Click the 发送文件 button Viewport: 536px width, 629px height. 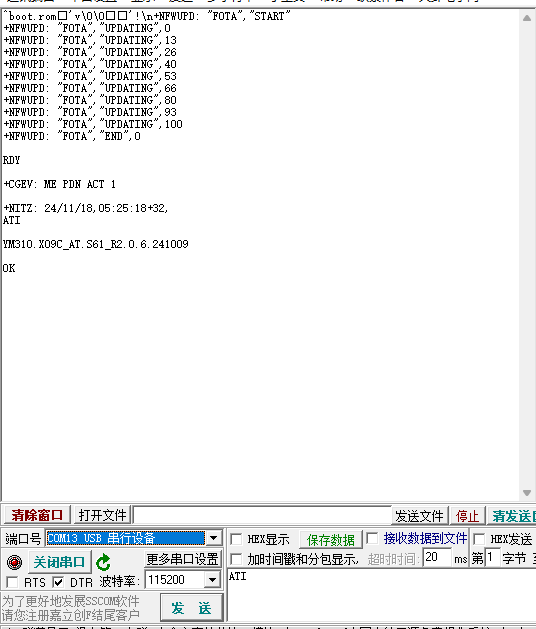[x=419, y=516]
